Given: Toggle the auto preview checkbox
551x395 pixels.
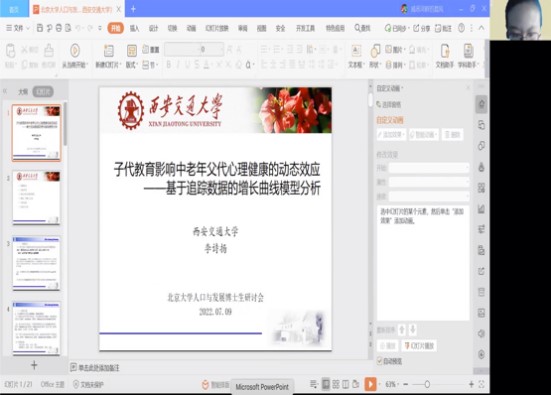Looking at the screenshot, I should click(x=380, y=361).
